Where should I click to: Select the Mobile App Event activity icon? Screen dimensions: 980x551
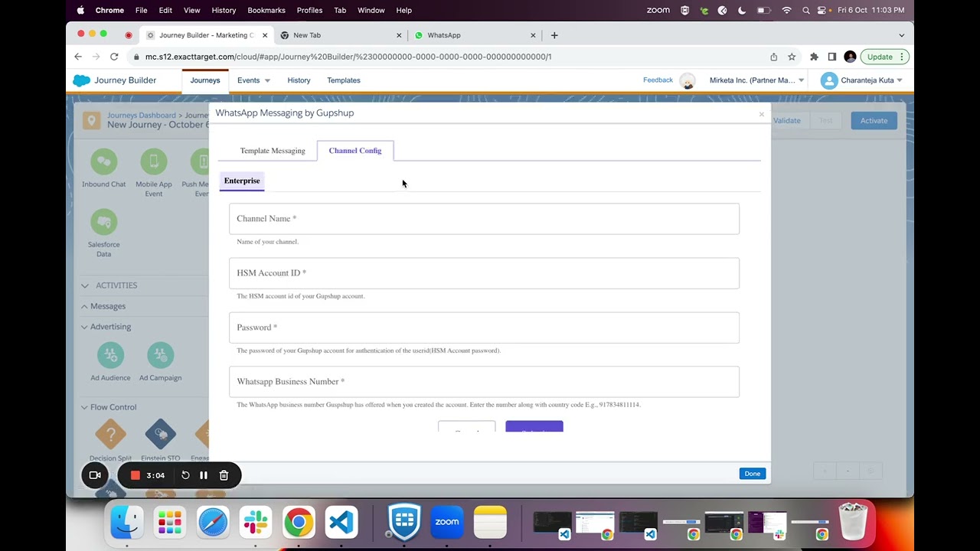[154, 161]
